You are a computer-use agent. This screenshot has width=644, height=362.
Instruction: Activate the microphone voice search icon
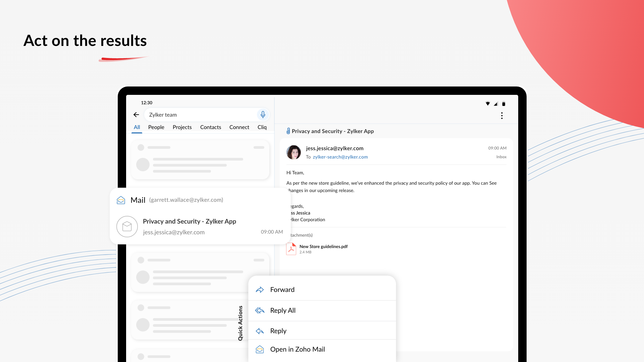point(263,115)
